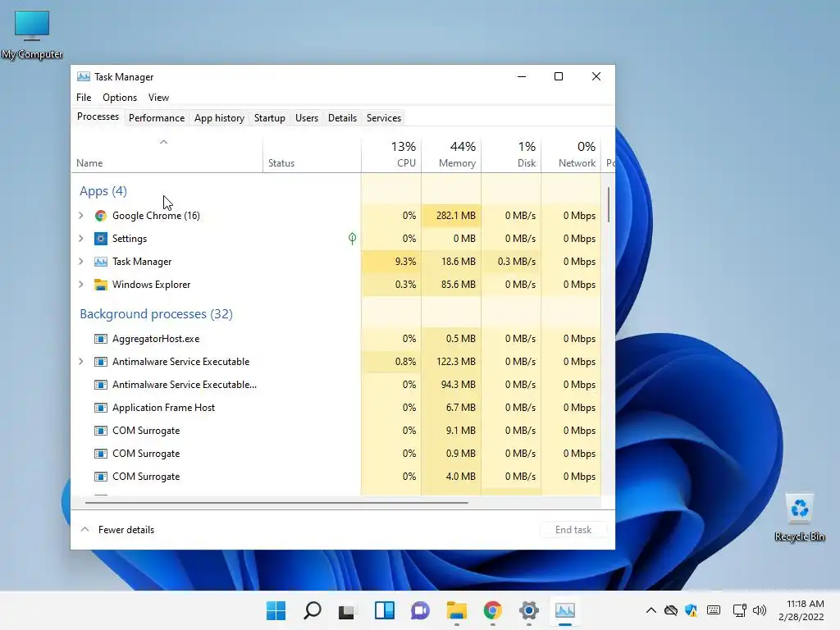This screenshot has height=630, width=840.
Task: Click the Apps (4) group heading
Action: click(103, 191)
